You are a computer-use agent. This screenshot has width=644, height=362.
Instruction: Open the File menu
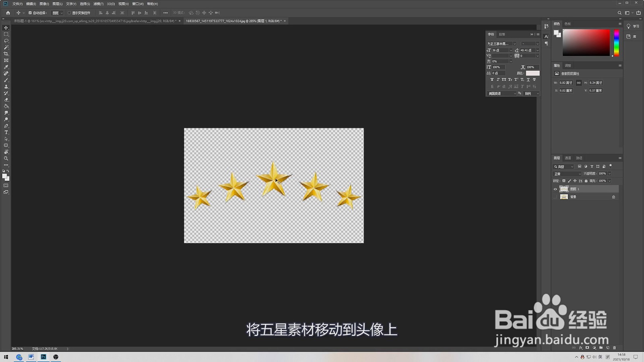point(17,4)
